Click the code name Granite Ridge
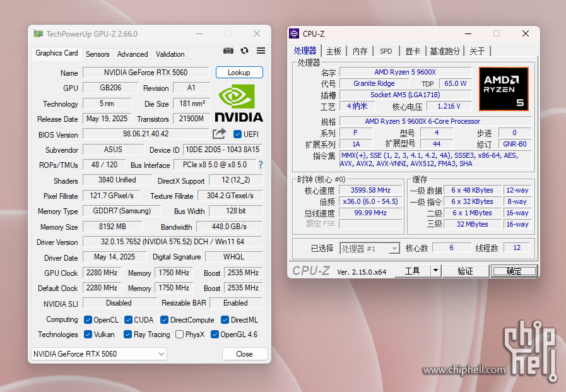This screenshot has height=392, width=566. [x=374, y=83]
